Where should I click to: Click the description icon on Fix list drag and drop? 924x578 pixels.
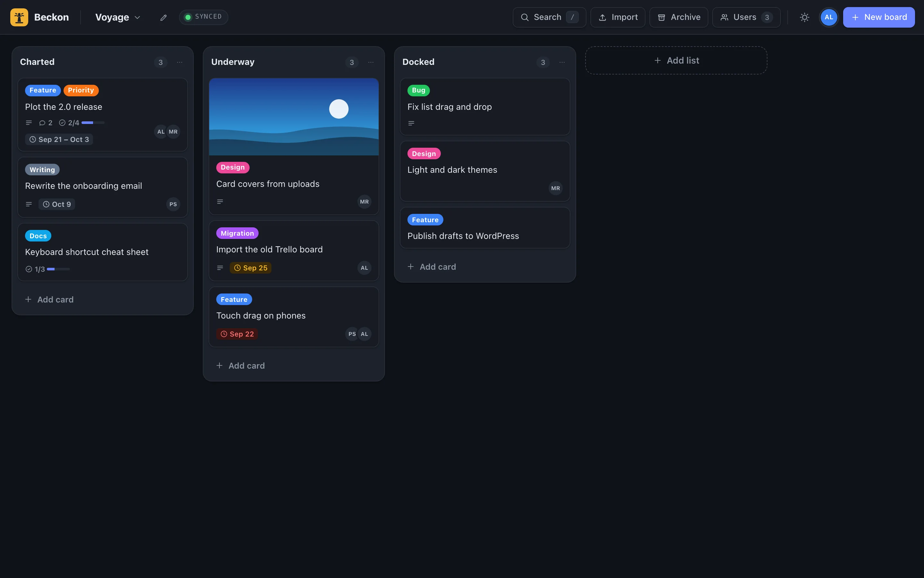(x=411, y=123)
